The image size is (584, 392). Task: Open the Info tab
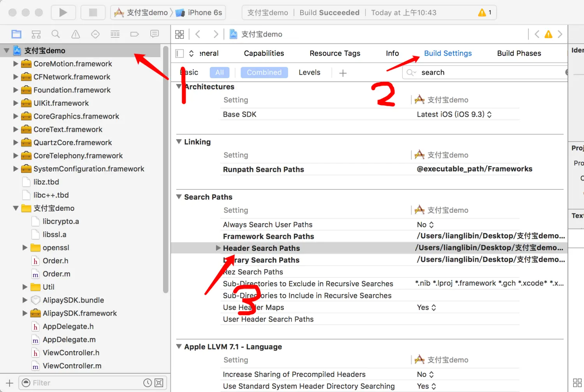(x=392, y=53)
